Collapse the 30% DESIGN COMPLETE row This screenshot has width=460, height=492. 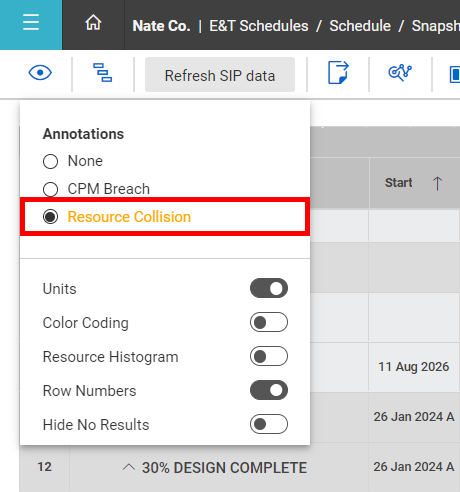pyautogui.click(x=129, y=467)
